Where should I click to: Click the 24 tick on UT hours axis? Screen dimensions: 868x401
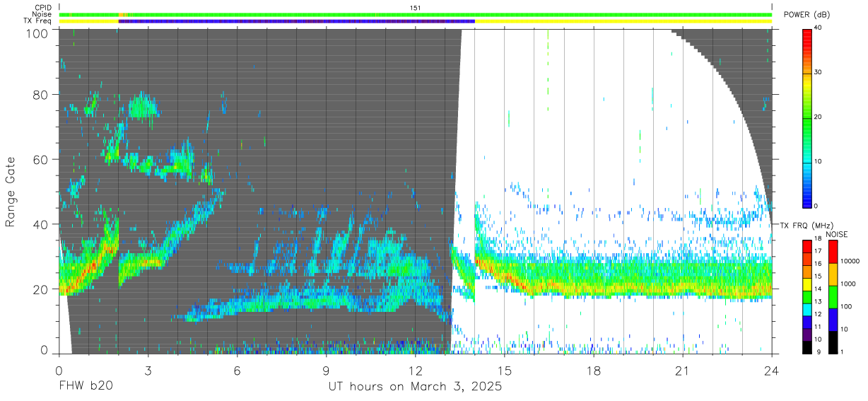pos(771,370)
